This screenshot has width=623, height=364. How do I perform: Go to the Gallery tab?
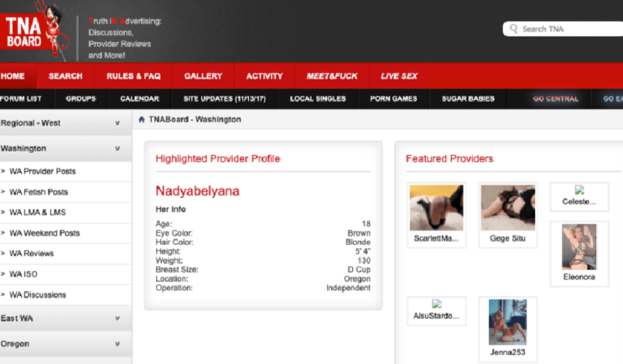[203, 76]
